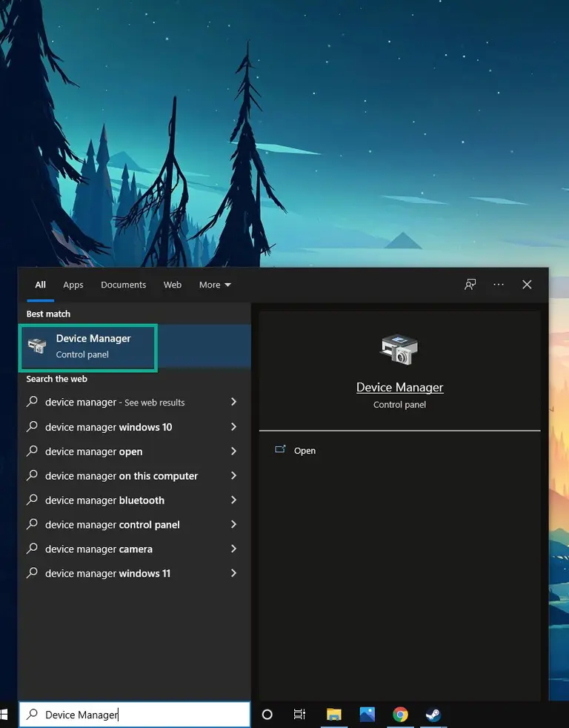The width and height of the screenshot is (569, 728).
Task: Open Device Manager best match result
Action: [x=135, y=346]
